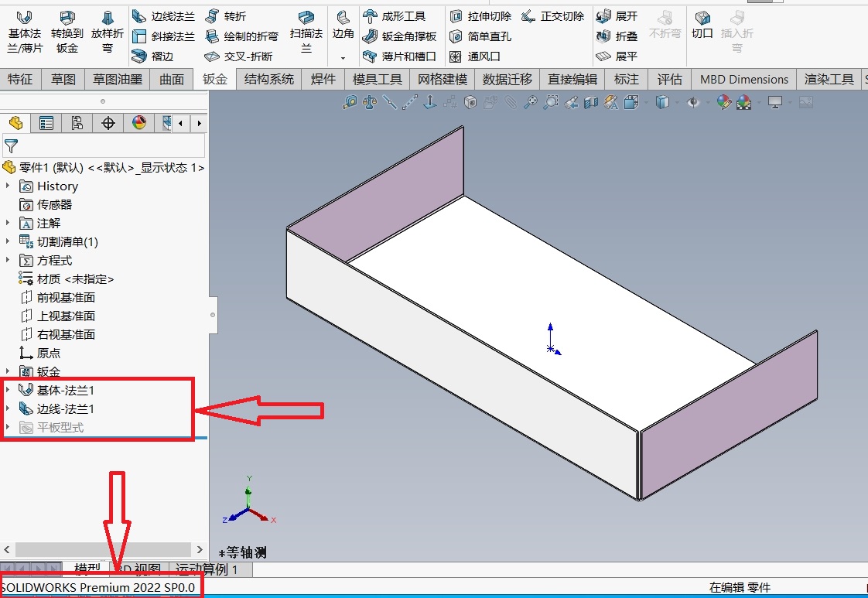Click the mass properties balance scale icon
868x598 pixels.
(370, 102)
